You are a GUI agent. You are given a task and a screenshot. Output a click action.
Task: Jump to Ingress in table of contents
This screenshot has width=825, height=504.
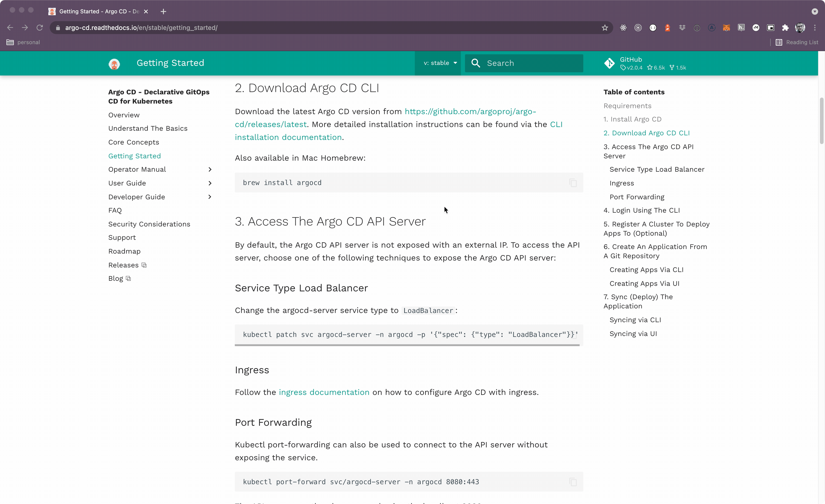click(622, 183)
